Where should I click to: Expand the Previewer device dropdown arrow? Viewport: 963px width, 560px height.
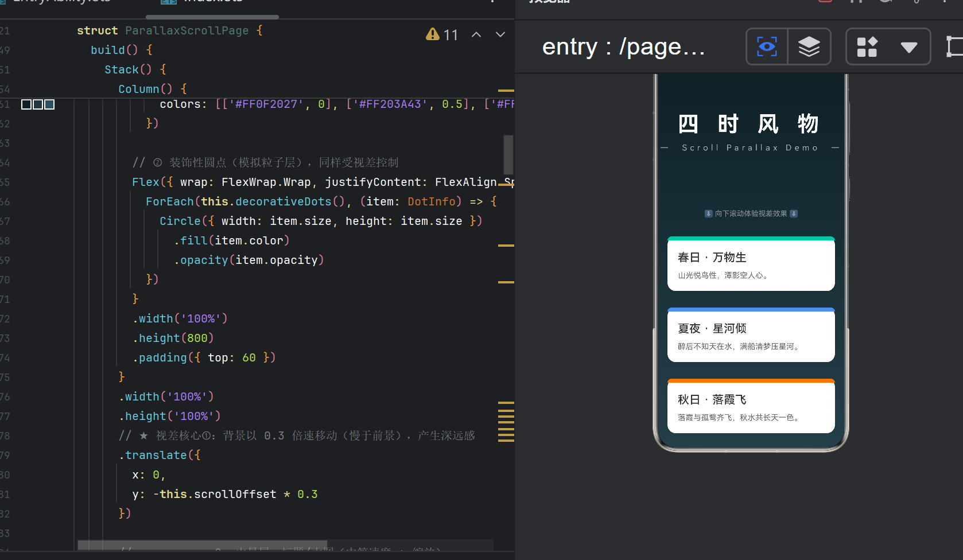pyautogui.click(x=909, y=47)
